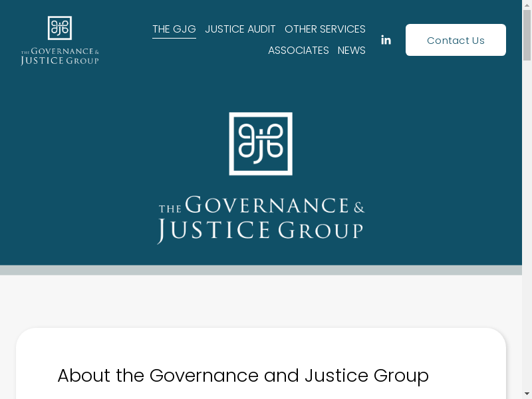This screenshot has height=399, width=532.
Task: Go to the Justice Audit page
Action: pyautogui.click(x=240, y=29)
